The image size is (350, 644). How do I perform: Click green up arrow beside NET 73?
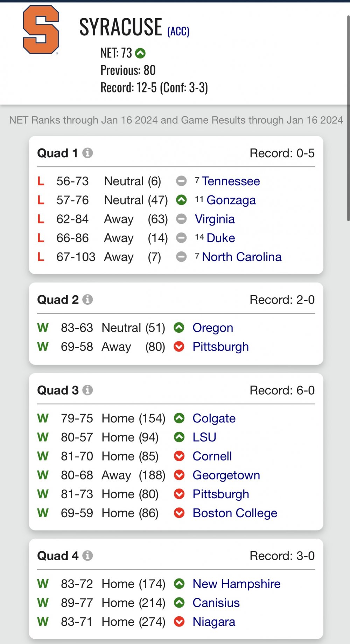pyautogui.click(x=140, y=53)
